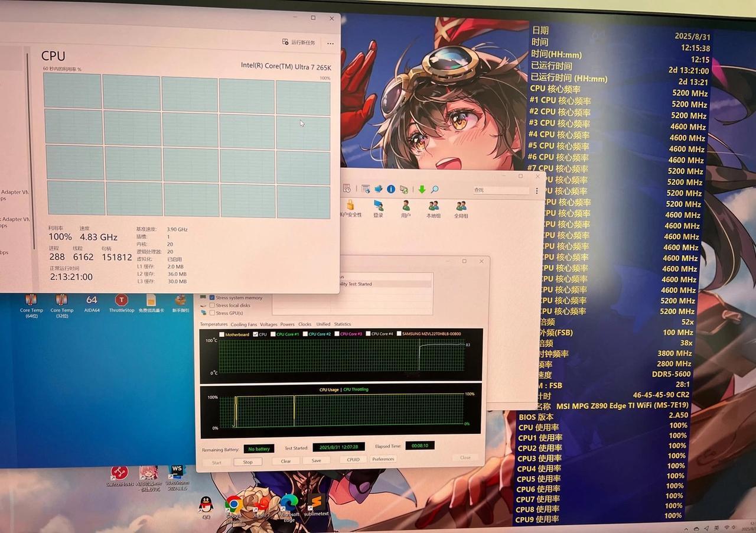The height and width of the screenshot is (533, 756).
Task: Launch AIDA64 from the desktop shortcut
Action: tap(92, 304)
